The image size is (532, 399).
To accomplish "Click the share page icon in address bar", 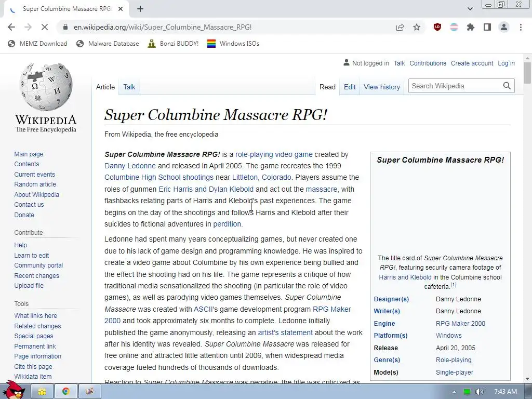I will click(x=400, y=27).
